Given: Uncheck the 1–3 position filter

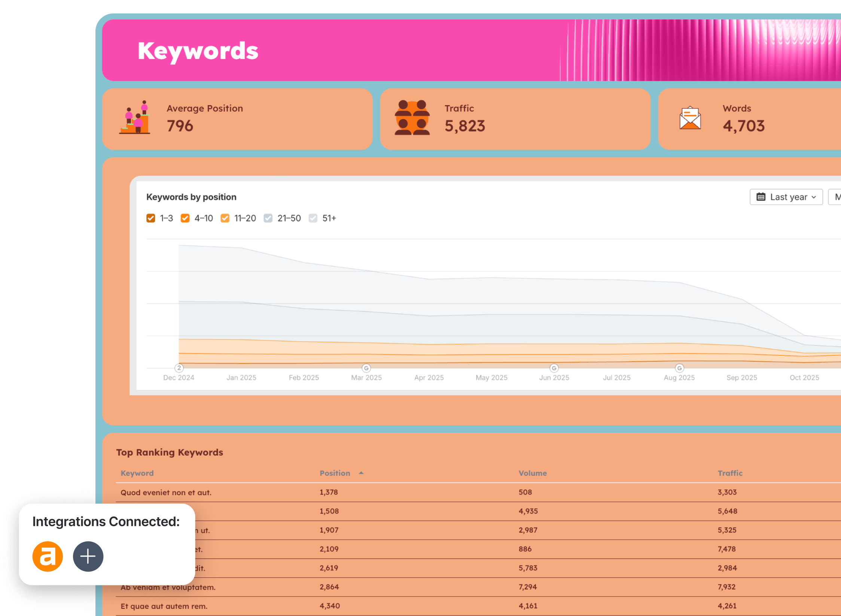Looking at the screenshot, I should [x=151, y=218].
